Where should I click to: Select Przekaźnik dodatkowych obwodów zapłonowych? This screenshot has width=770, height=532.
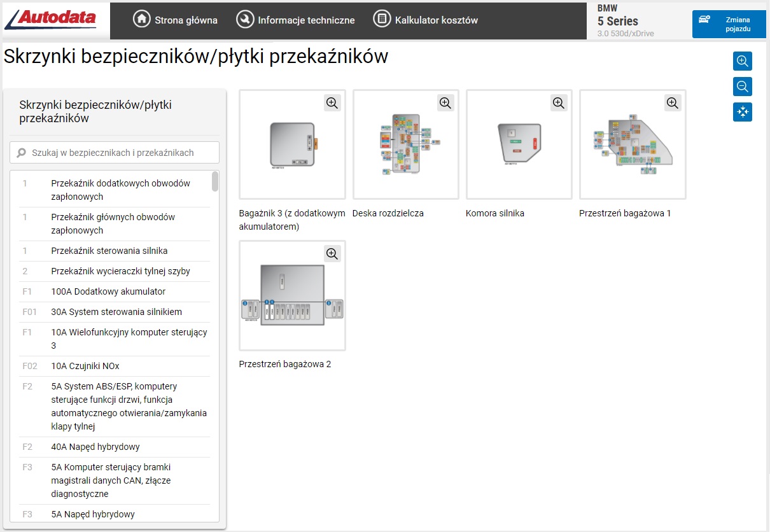[115, 190]
